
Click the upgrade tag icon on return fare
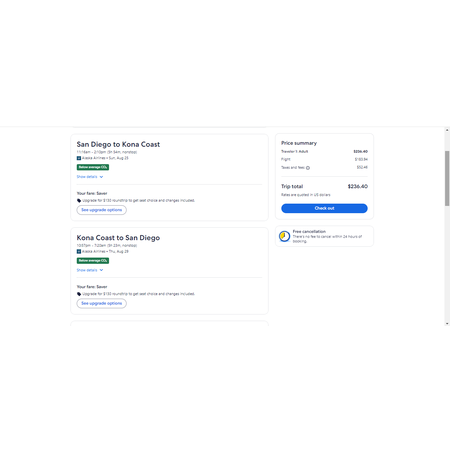(79, 294)
